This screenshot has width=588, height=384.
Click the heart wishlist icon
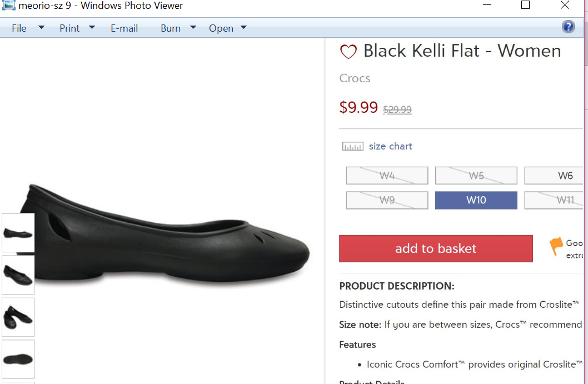348,52
